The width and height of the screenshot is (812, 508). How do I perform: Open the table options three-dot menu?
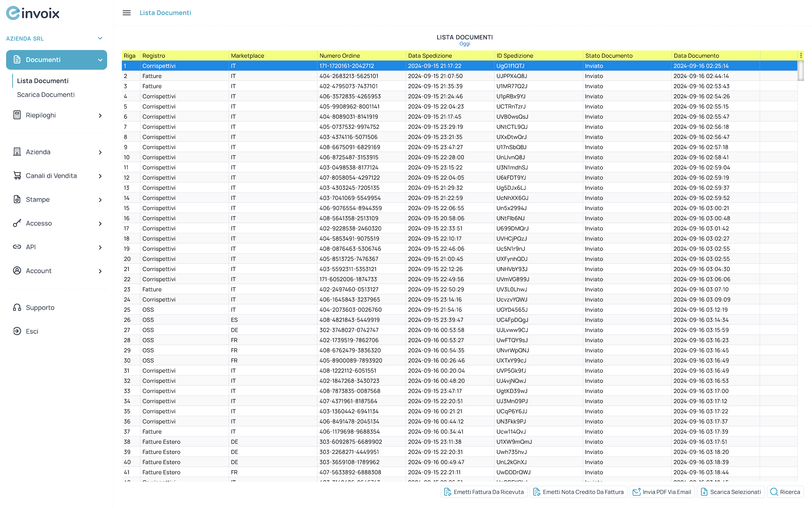[801, 55]
